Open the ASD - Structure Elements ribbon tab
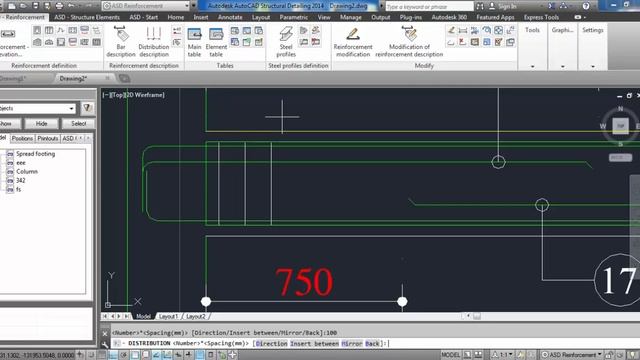Image resolution: width=640 pixels, height=360 pixels. pos(87,17)
